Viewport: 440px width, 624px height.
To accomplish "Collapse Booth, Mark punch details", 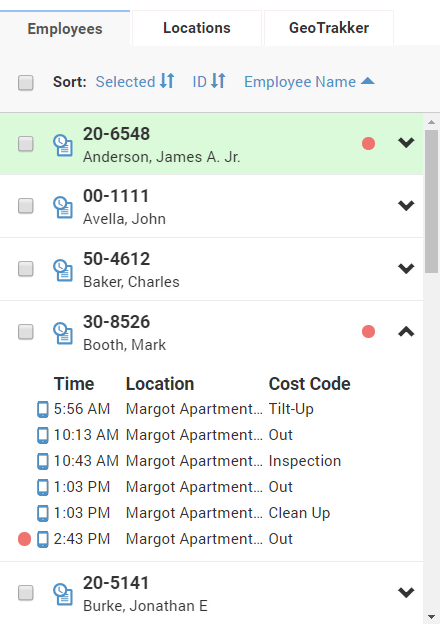I will click(x=406, y=331).
